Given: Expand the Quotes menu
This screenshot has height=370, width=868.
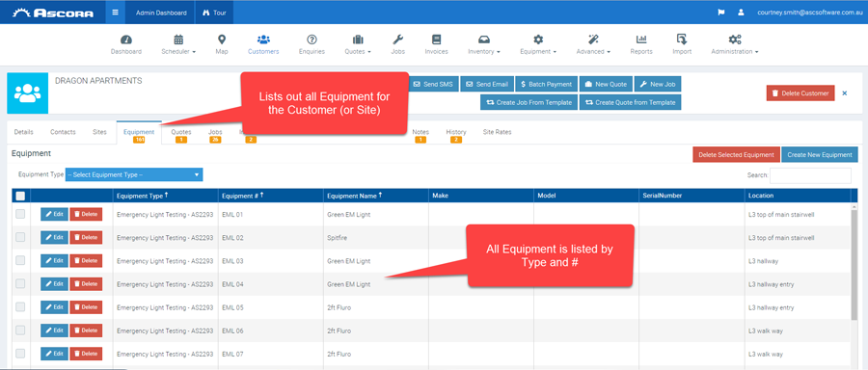Looking at the screenshot, I should click(x=358, y=44).
